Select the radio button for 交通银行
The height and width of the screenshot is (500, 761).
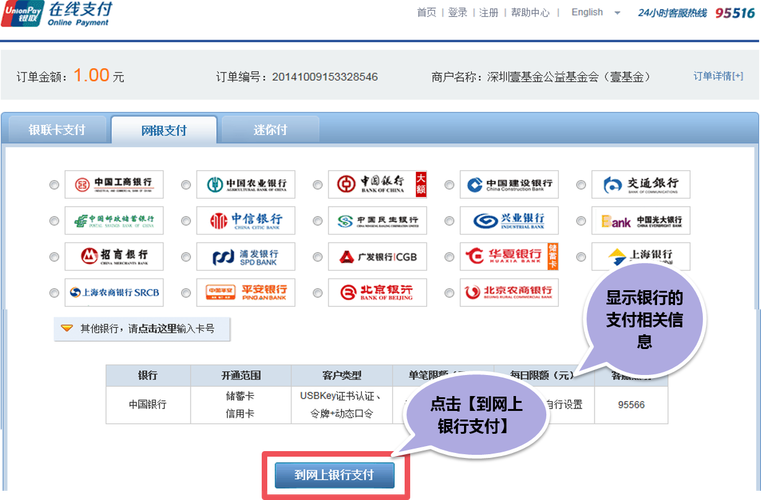point(581,185)
